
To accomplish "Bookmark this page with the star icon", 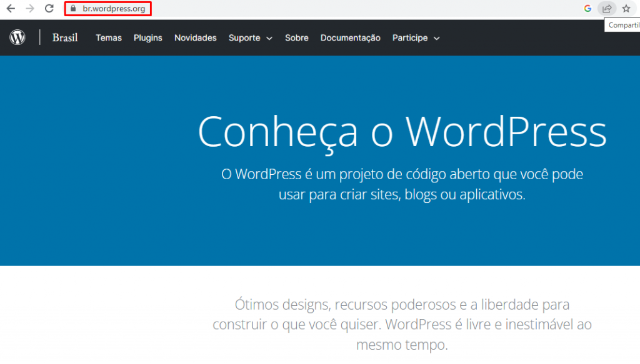I will point(626,9).
